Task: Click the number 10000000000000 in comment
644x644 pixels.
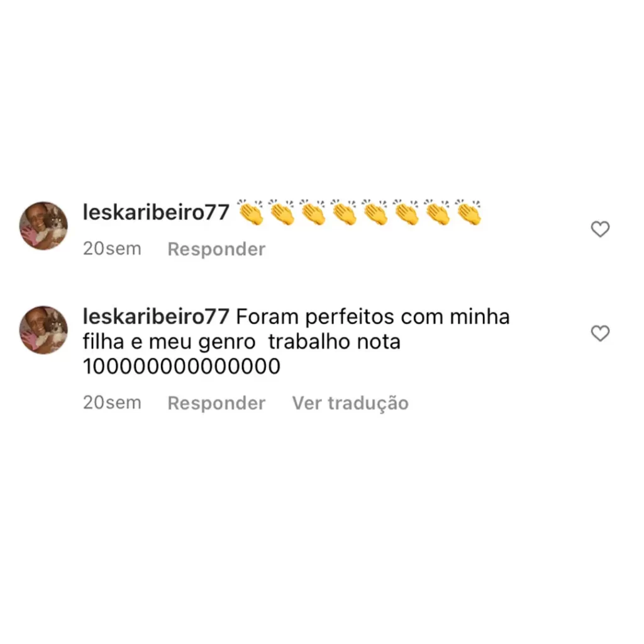Action: point(182,366)
